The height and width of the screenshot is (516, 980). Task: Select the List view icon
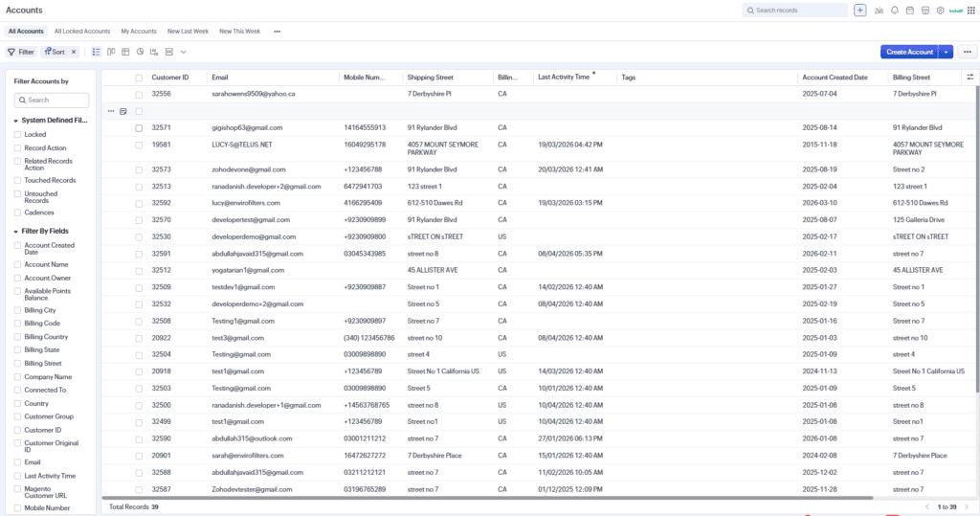point(97,52)
